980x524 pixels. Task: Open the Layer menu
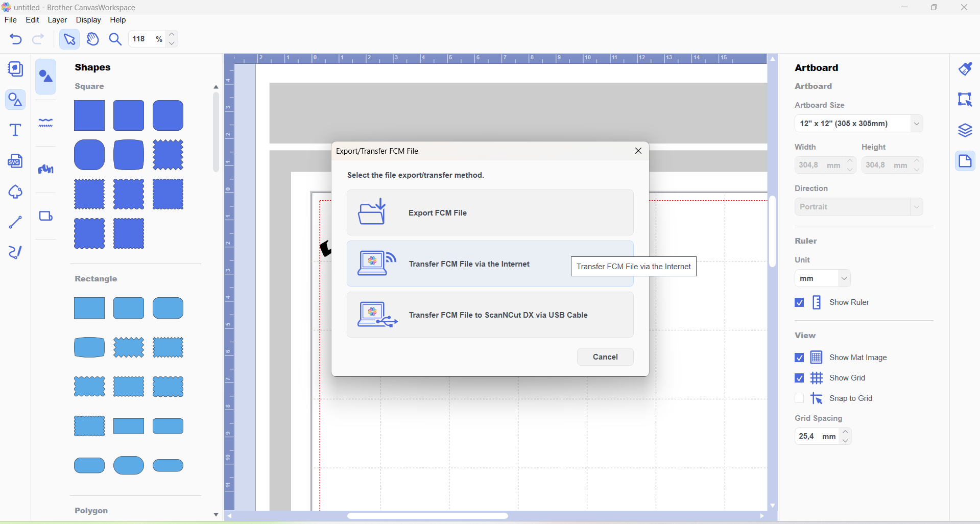57,20
